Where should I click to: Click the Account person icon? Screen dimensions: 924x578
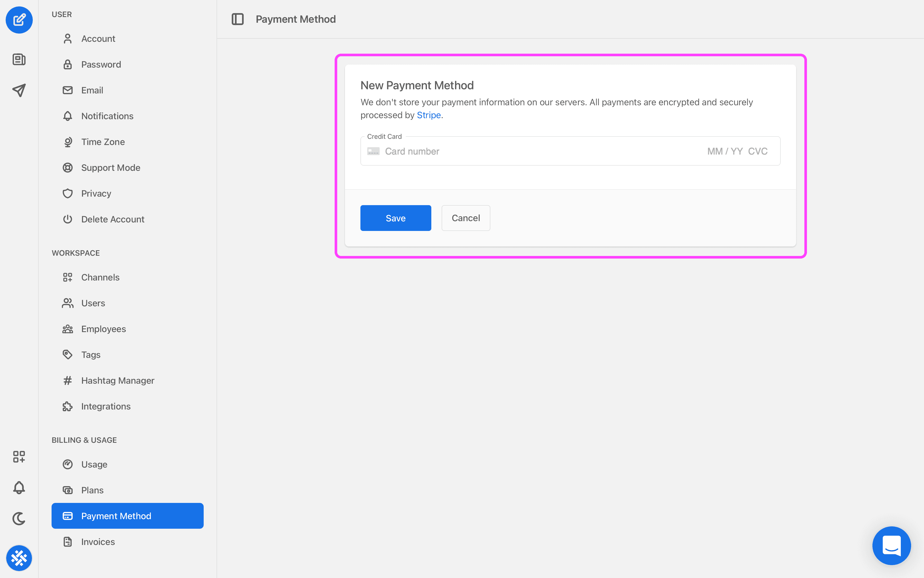click(x=68, y=39)
